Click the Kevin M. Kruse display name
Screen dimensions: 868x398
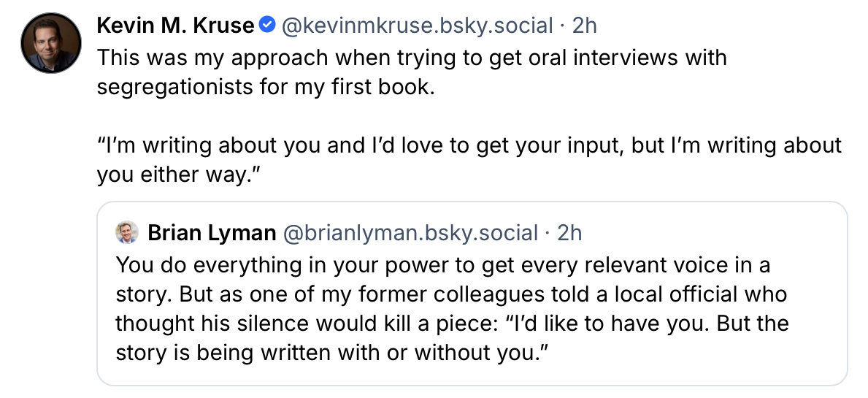(175, 26)
